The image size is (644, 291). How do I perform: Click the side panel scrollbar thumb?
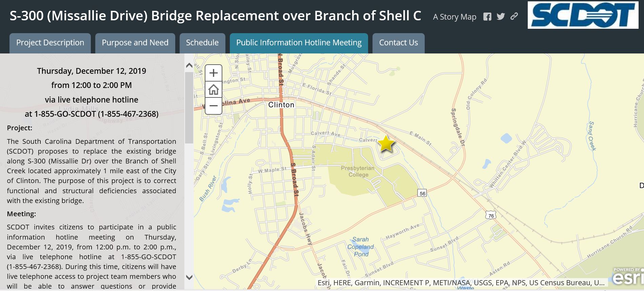click(189, 108)
